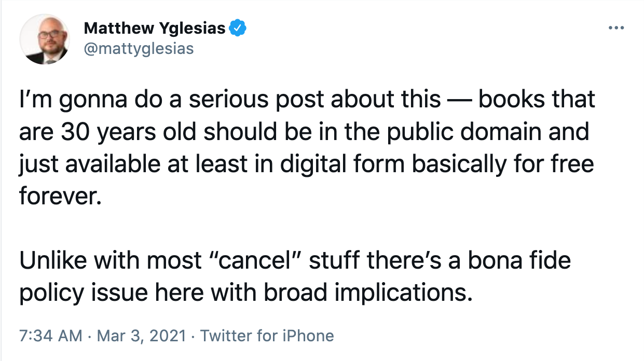Click the word "forever." in the tweet
The image size is (644, 361).
click(59, 197)
